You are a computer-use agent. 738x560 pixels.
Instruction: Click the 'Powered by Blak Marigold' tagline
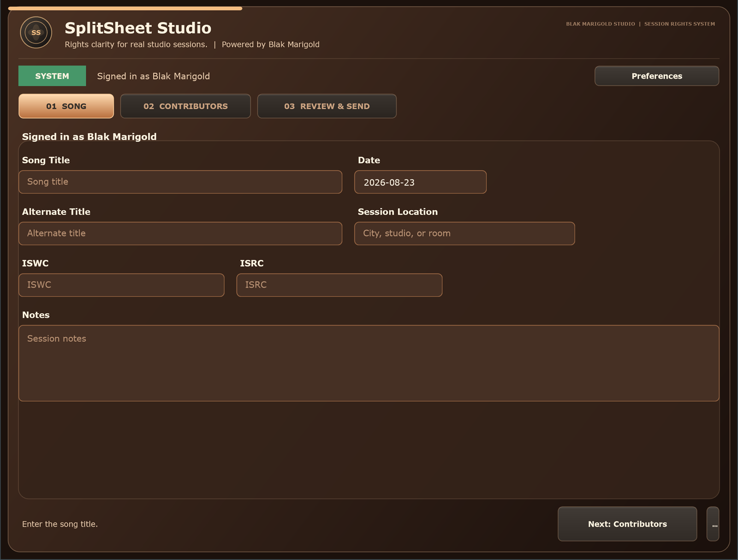click(271, 44)
